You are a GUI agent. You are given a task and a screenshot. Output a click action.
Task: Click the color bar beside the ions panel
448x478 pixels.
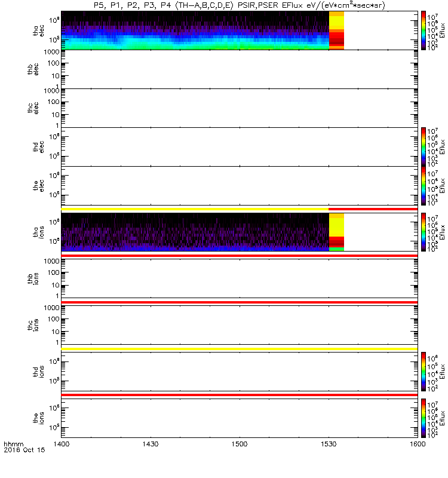coord(424,418)
